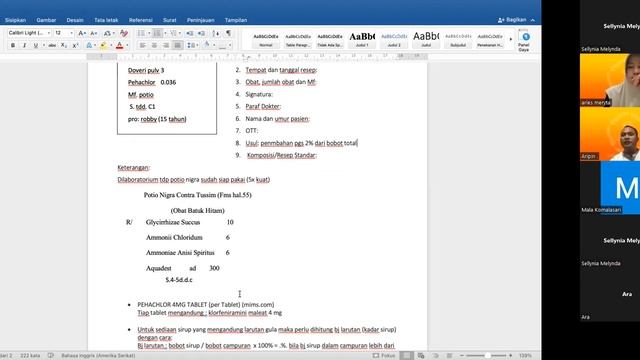The width and height of the screenshot is (640, 360).
Task: Increase paragraph indent
Action: click(201, 33)
